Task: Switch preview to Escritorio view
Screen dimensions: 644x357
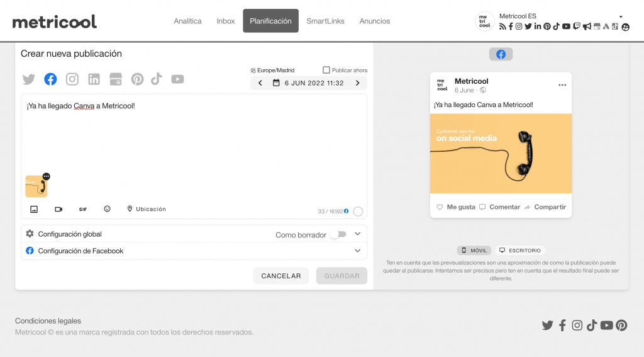Action: [x=520, y=251]
